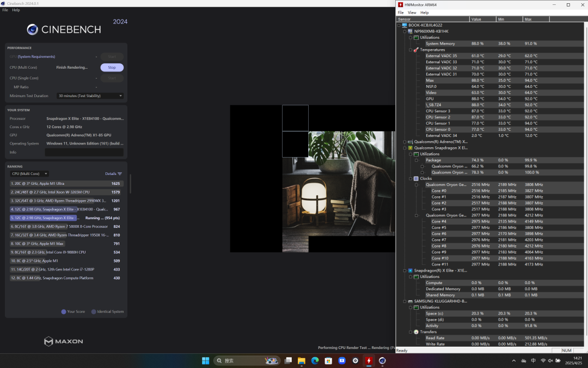Click the HWMonitor lightning icon in its title bar
The height and width of the screenshot is (368, 588).
[401, 5]
